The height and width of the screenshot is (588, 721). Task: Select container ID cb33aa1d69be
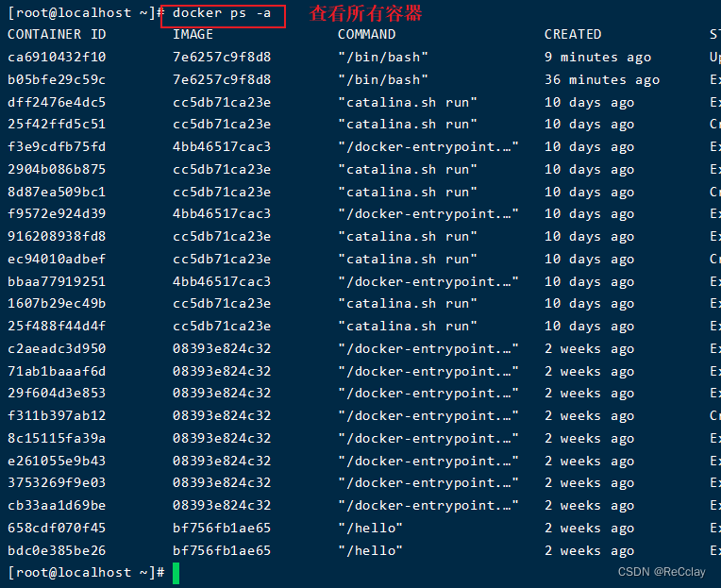click(57, 505)
